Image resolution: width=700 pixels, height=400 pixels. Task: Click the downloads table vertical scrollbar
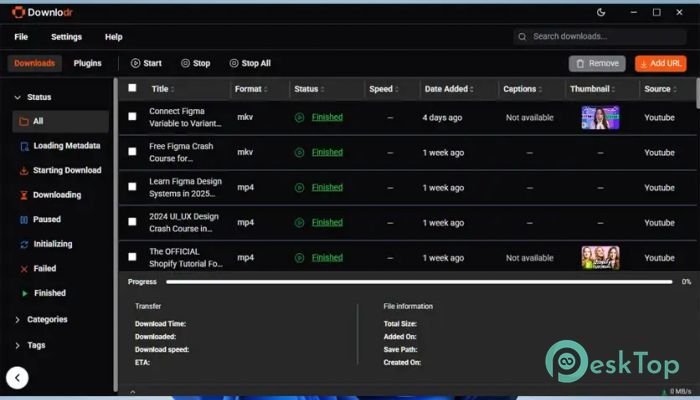pos(697,93)
